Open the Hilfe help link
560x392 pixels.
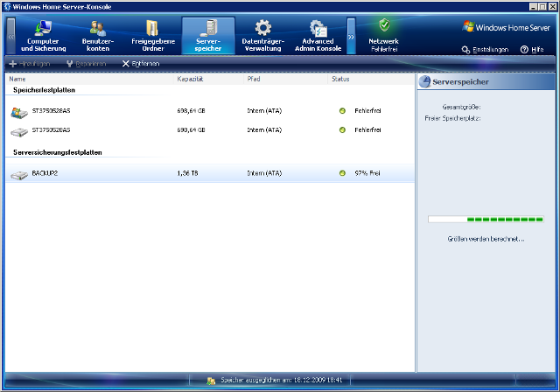pyautogui.click(x=532, y=50)
